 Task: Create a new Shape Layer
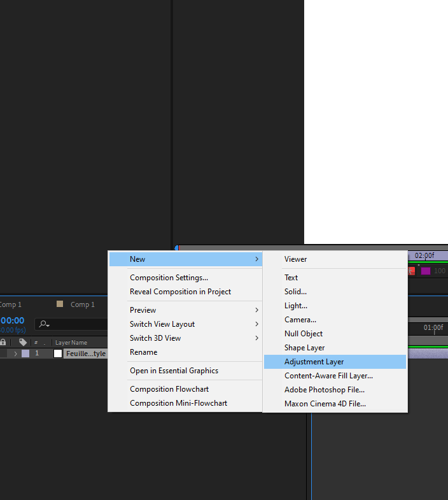(x=304, y=348)
